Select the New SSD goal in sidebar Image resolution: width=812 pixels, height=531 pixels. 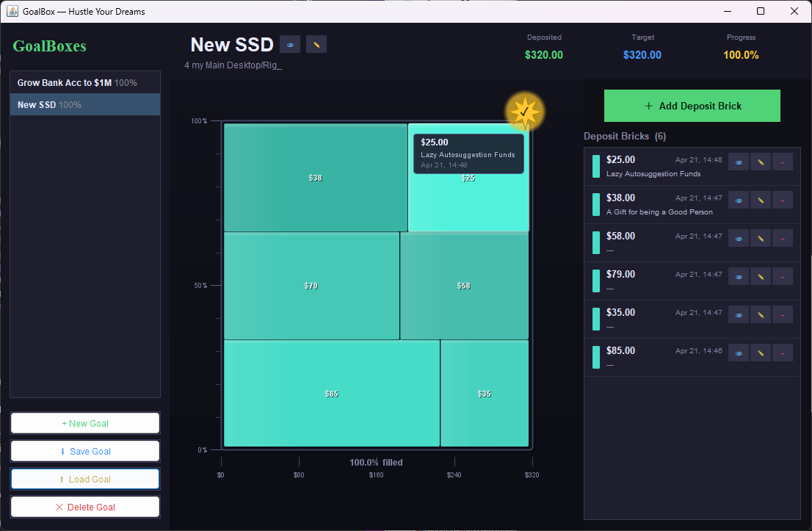tap(85, 105)
